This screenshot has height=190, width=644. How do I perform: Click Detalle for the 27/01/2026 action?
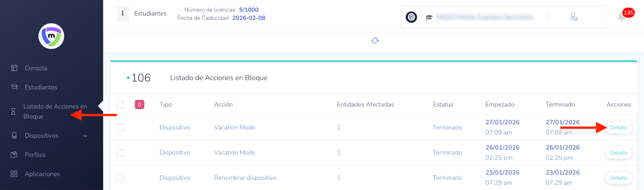(x=619, y=127)
